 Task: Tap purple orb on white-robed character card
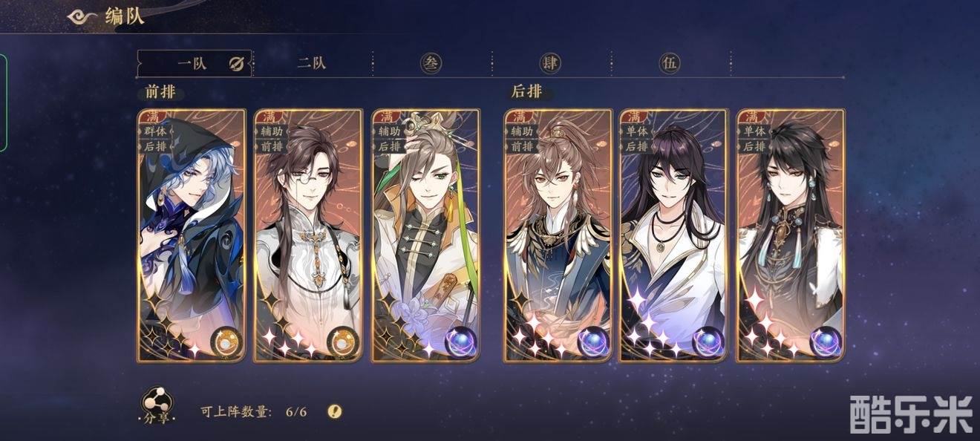pyautogui.click(x=708, y=343)
